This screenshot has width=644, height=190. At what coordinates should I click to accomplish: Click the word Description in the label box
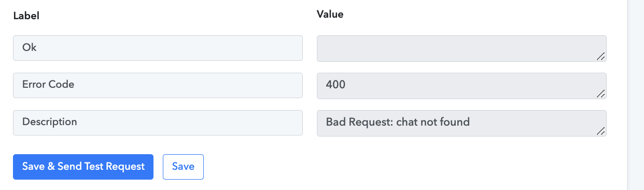point(50,122)
